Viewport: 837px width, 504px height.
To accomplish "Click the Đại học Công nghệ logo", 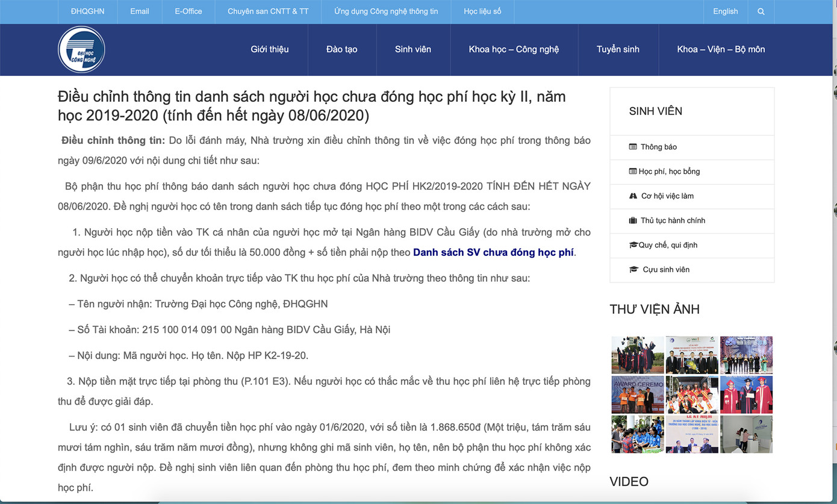I will [x=81, y=49].
